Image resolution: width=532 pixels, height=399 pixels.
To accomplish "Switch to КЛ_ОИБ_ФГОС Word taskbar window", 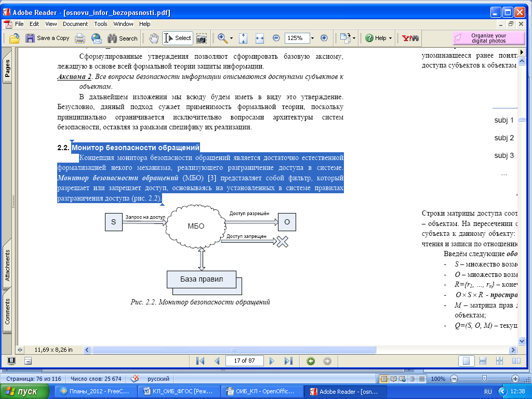I will point(179,392).
